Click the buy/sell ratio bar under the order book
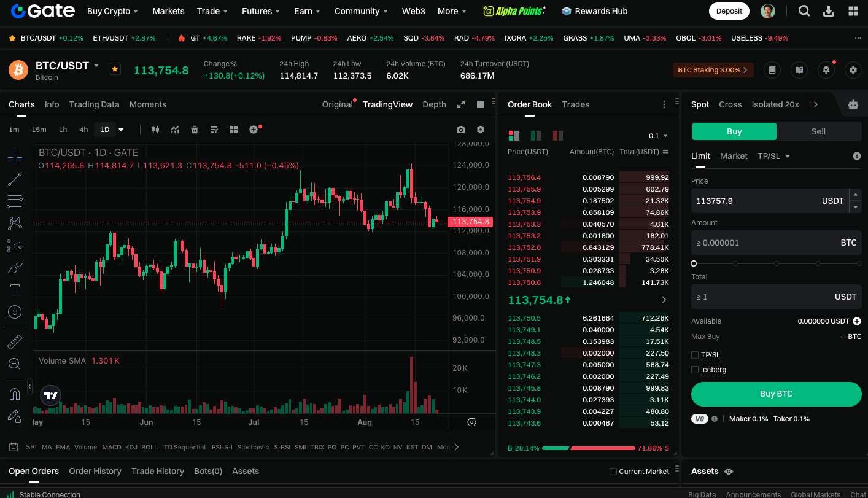The width and height of the screenshot is (868, 498). tap(589, 448)
